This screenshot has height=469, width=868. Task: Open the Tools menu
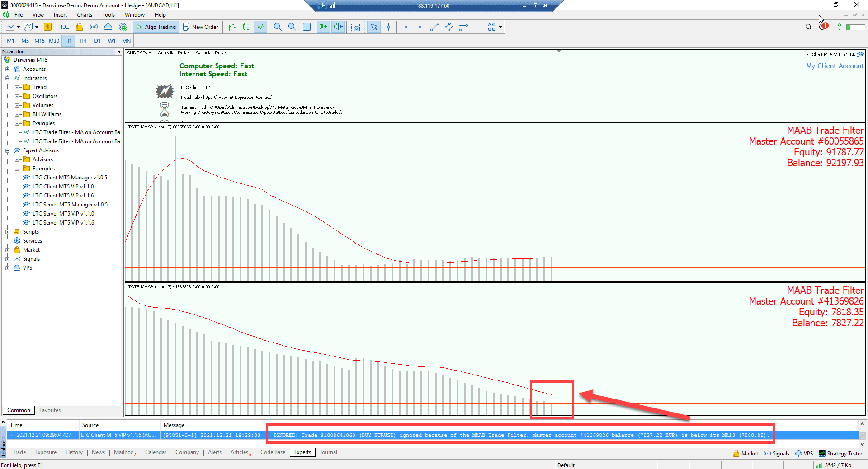click(x=108, y=15)
